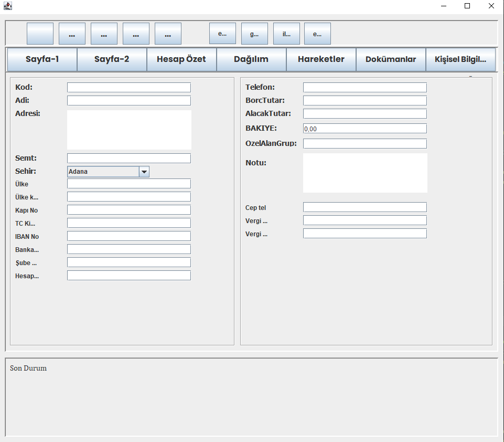
Task: Click the BAKIYE field showing 0,00
Action: pos(365,129)
